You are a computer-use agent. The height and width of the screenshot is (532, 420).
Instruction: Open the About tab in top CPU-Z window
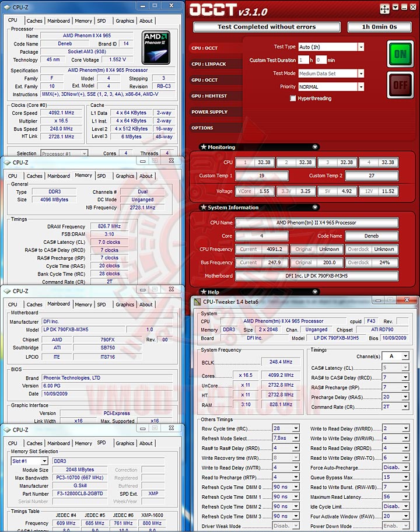(146, 21)
